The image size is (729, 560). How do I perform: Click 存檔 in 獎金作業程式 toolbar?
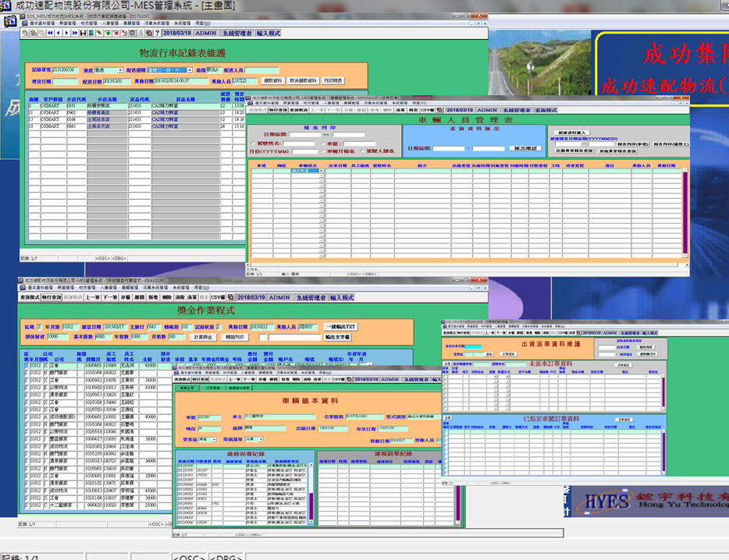pyautogui.click(x=126, y=297)
